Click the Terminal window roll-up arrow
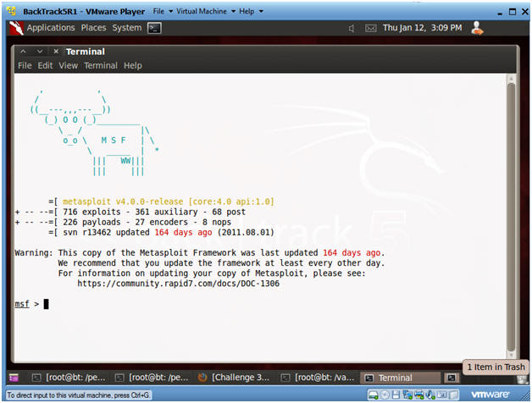 (23, 52)
